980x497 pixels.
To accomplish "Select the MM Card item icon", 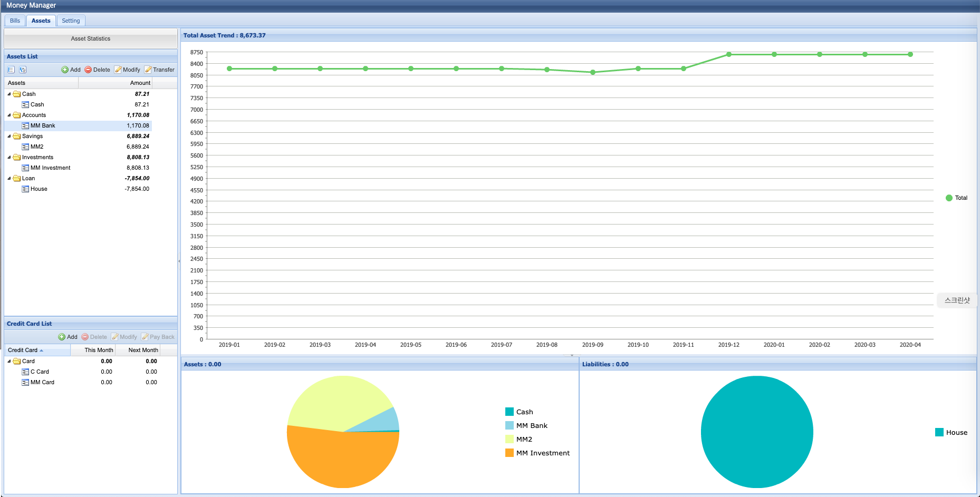I will coord(25,382).
